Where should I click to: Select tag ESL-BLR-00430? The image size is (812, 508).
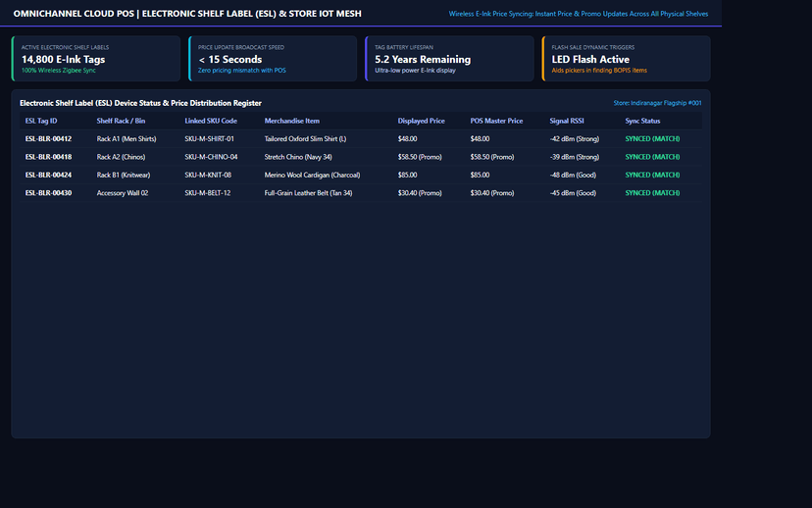[48, 193]
